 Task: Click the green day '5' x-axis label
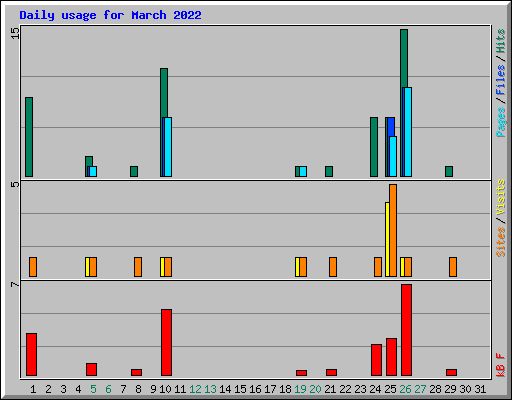coord(93,389)
